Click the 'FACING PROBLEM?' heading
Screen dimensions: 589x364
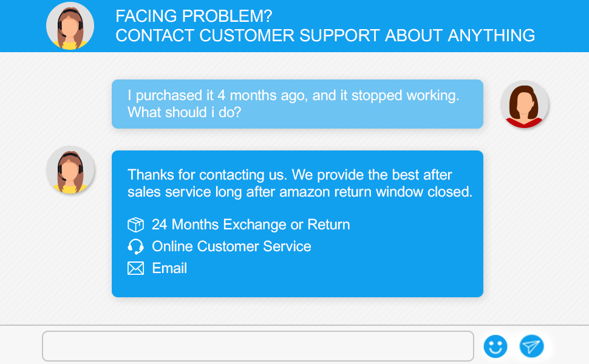pyautogui.click(x=194, y=16)
